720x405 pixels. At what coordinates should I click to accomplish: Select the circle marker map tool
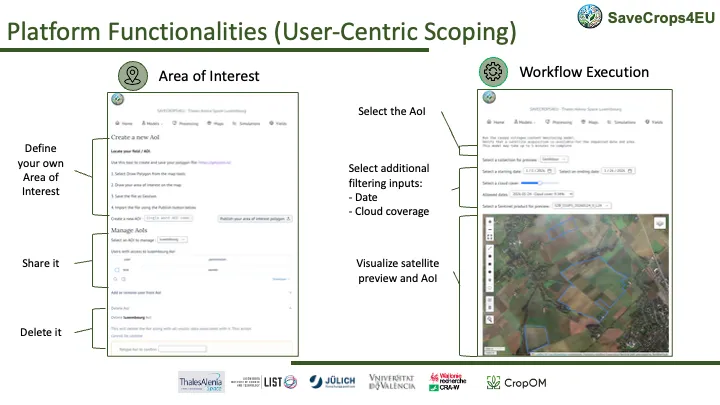click(489, 288)
